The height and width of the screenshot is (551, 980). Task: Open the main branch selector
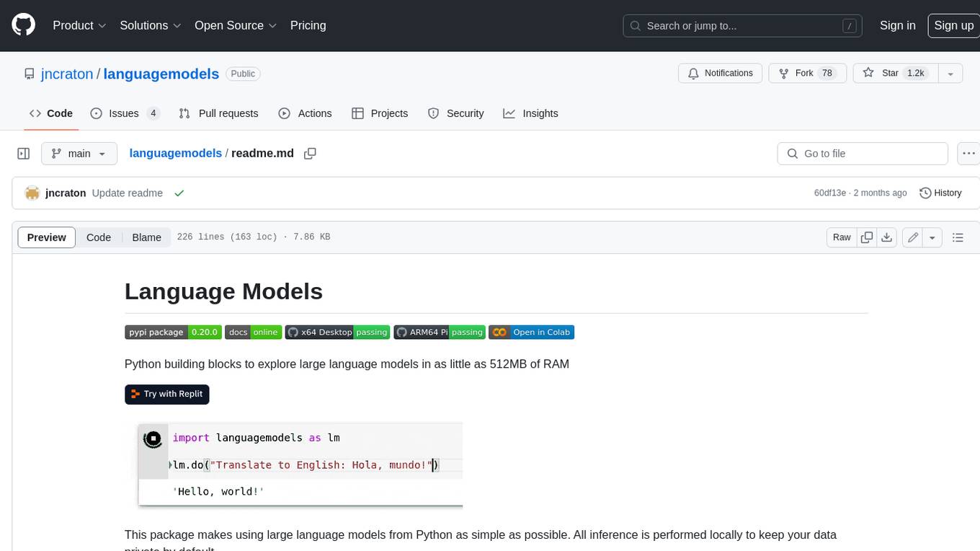tap(79, 154)
